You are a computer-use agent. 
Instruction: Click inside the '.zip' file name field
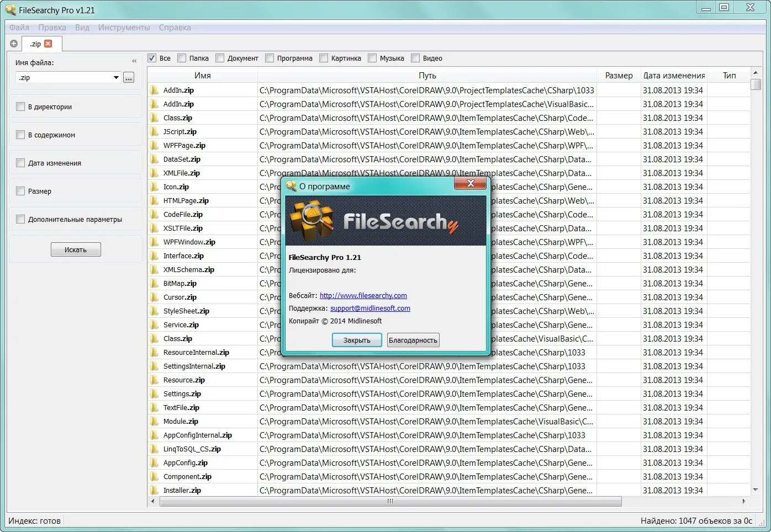[x=64, y=78]
